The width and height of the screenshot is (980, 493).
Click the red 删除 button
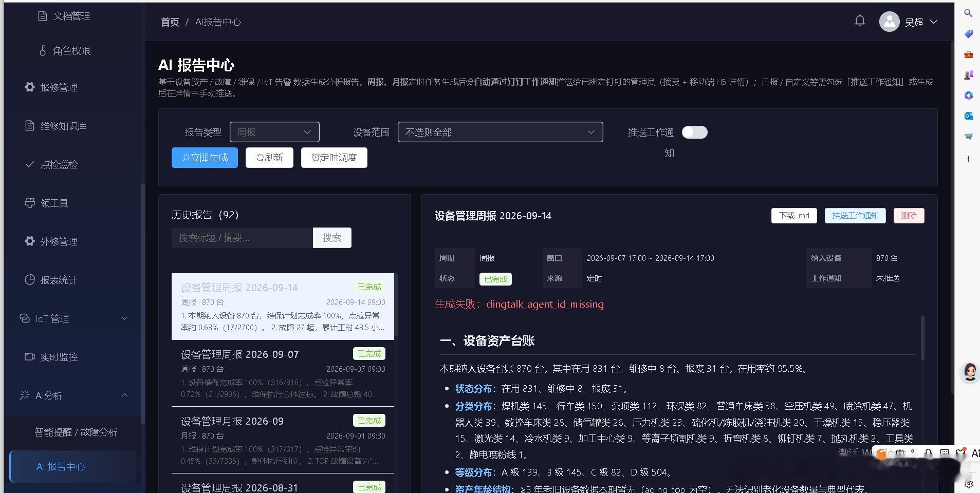[x=909, y=216]
